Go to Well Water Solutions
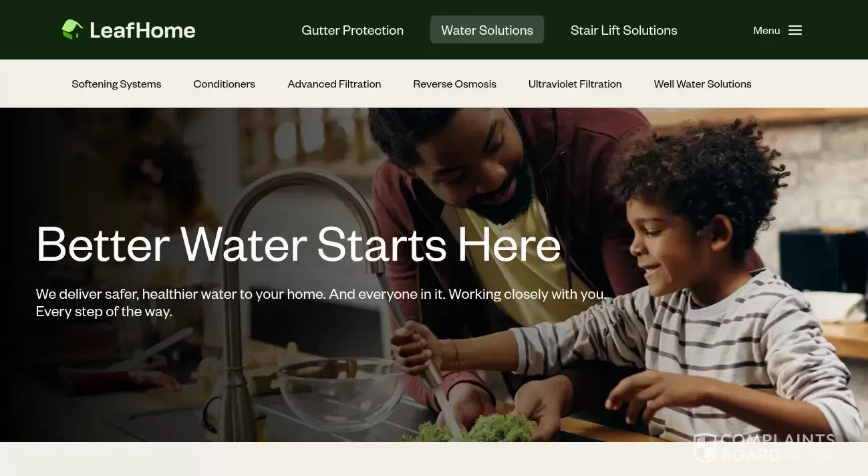Viewport: 868px width, 476px height. [x=703, y=84]
